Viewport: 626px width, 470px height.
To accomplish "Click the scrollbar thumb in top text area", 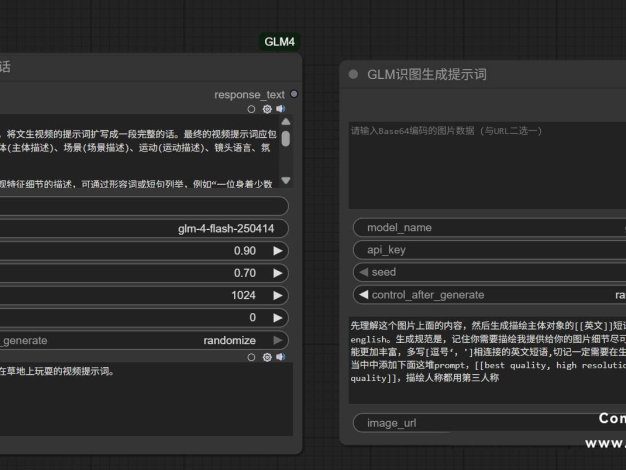I will coord(286,139).
